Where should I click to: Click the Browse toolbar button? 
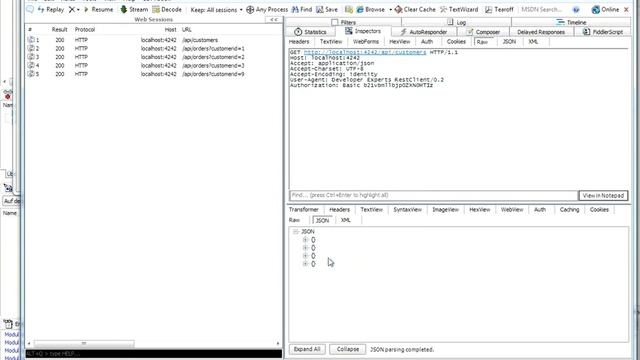[x=370, y=9]
